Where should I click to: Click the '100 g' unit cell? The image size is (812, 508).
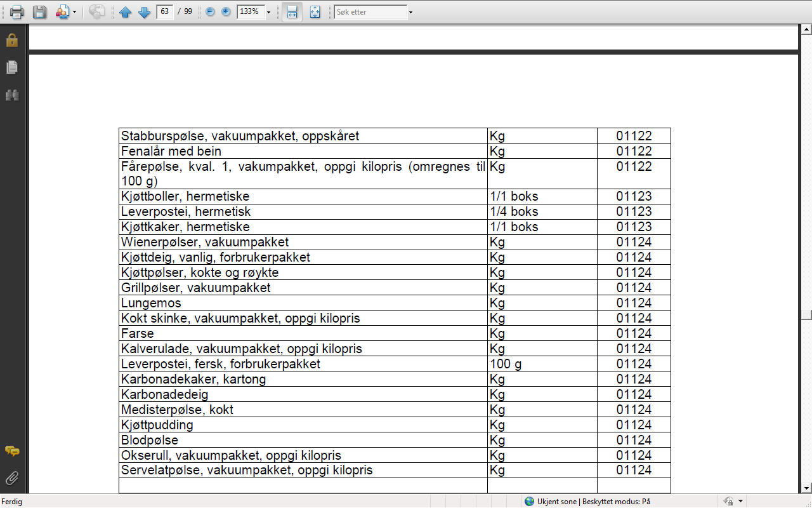[542, 364]
